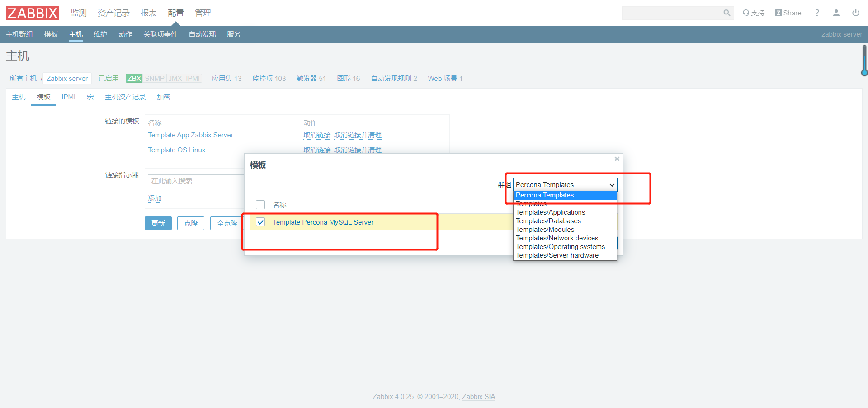Screen dimensions: 868x408
Task: Open 所有主机 breadcrumb link
Action: point(23,79)
